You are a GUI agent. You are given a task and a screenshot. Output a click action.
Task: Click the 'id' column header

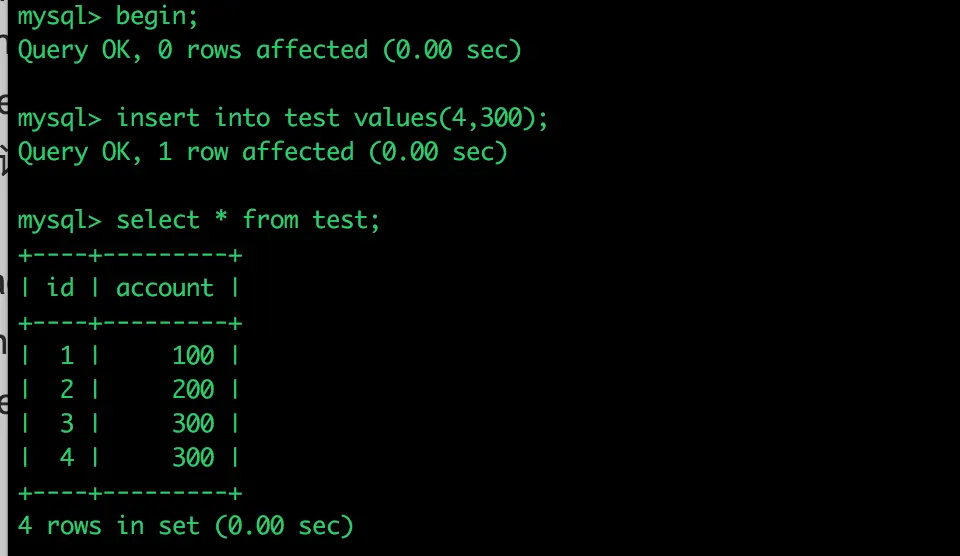coord(61,287)
